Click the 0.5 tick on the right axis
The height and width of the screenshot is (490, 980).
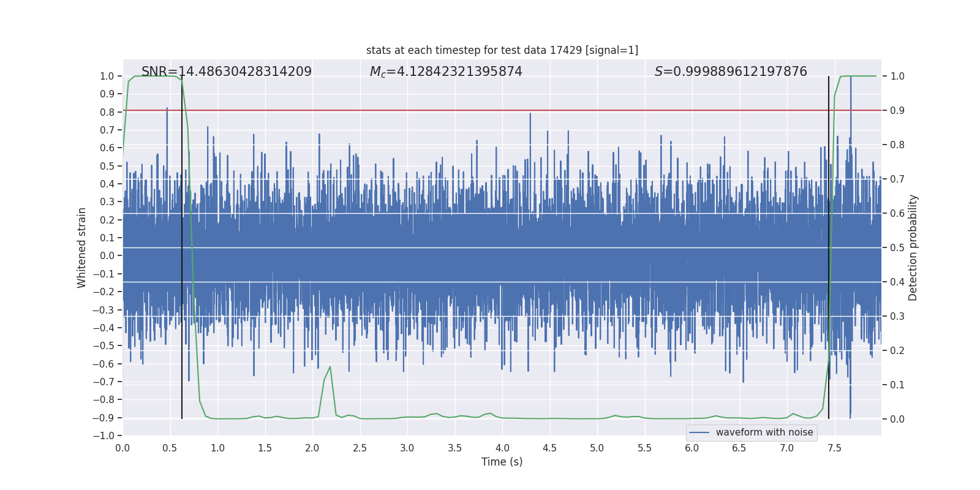[x=897, y=247]
